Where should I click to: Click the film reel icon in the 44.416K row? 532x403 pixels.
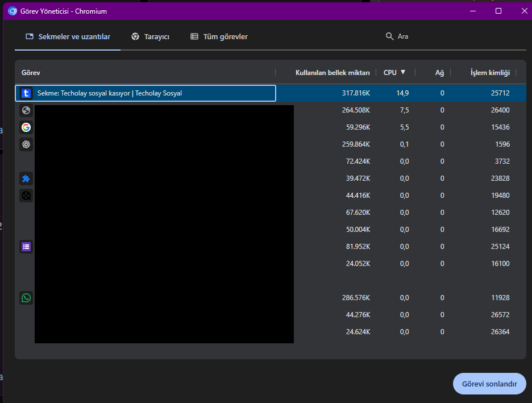tap(26, 196)
